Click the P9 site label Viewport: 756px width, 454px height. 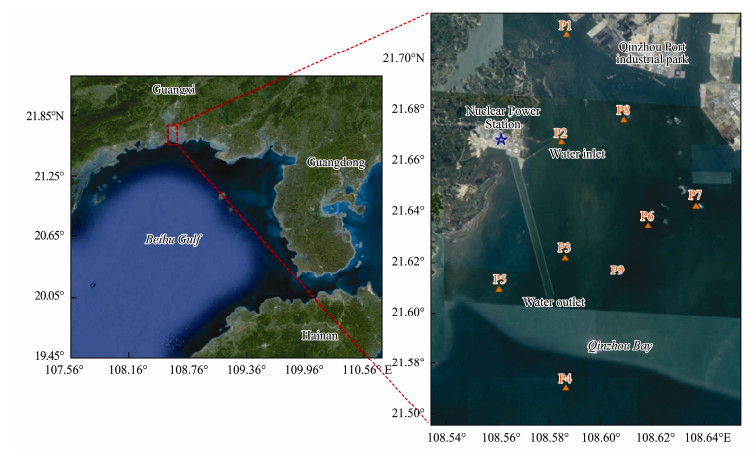(617, 270)
